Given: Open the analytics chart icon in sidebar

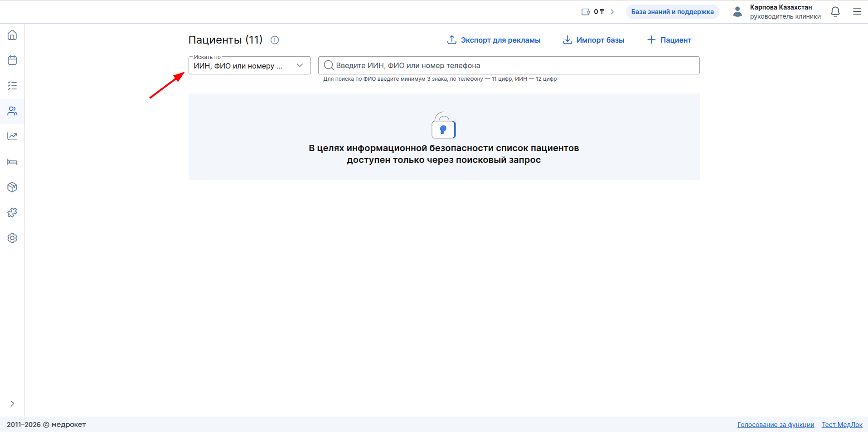Looking at the screenshot, I should pos(12,137).
